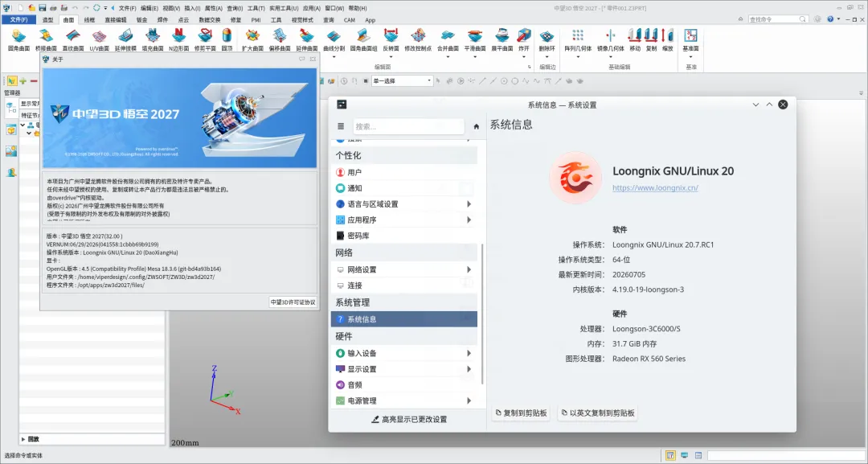Viewport: 868px width, 464px height.
Task: Click the save file icon in quick toolbar
Action: pos(43,8)
